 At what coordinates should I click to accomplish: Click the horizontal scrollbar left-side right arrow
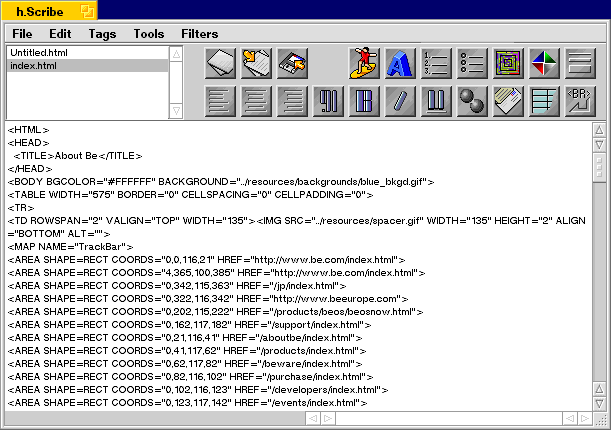pyautogui.click(x=328, y=418)
